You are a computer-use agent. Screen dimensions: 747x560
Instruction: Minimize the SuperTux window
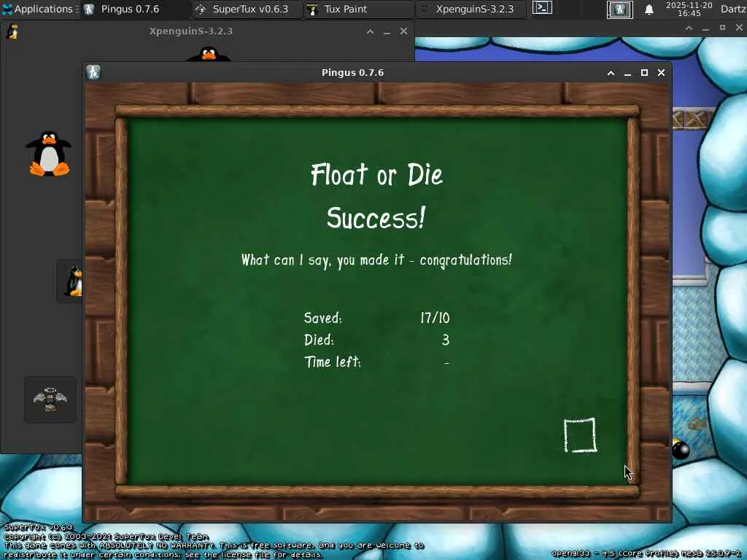705,28
